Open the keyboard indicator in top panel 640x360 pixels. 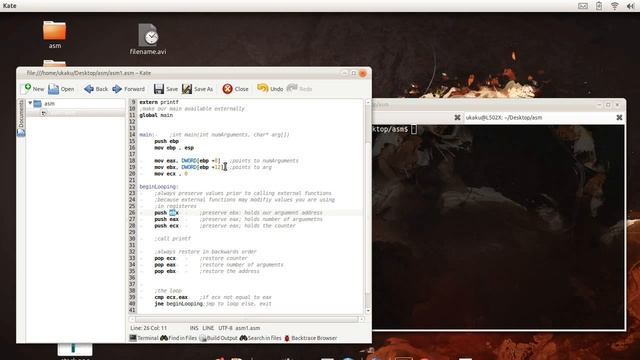point(583,6)
